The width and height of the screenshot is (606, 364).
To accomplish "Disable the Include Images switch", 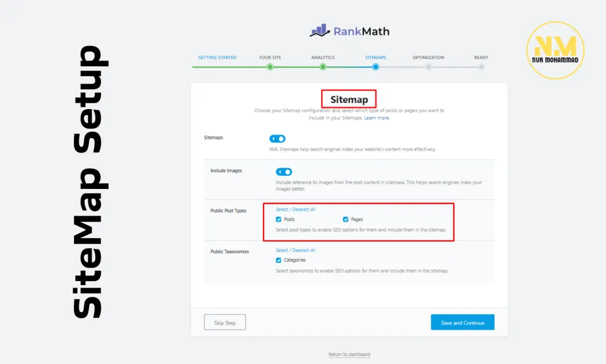I will [x=284, y=171].
